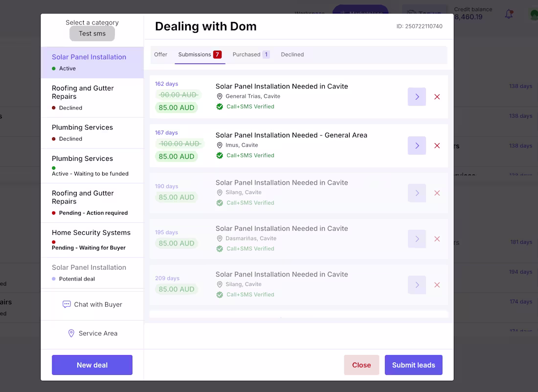This screenshot has height=392, width=538.
Task: Remove the 209 days Silang lead
Action: (x=437, y=284)
